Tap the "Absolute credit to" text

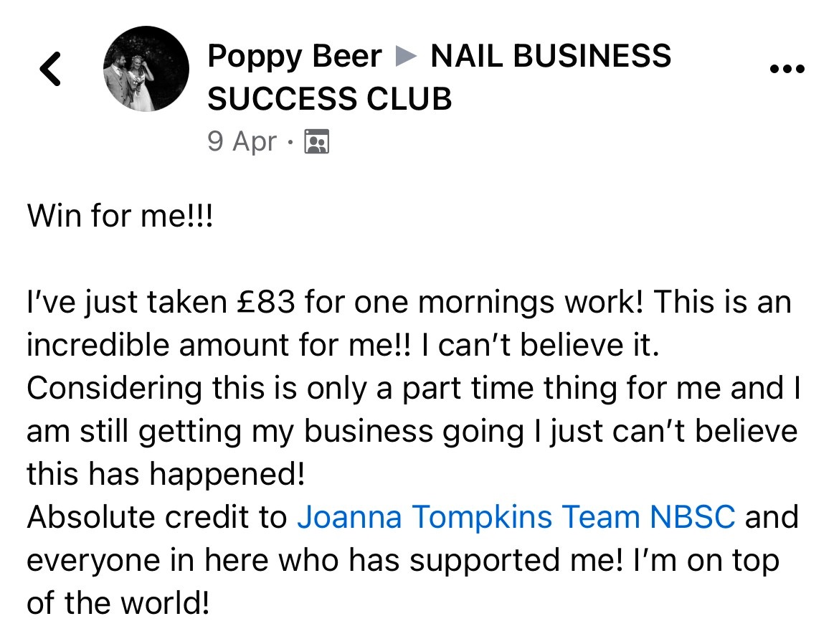click(x=157, y=517)
